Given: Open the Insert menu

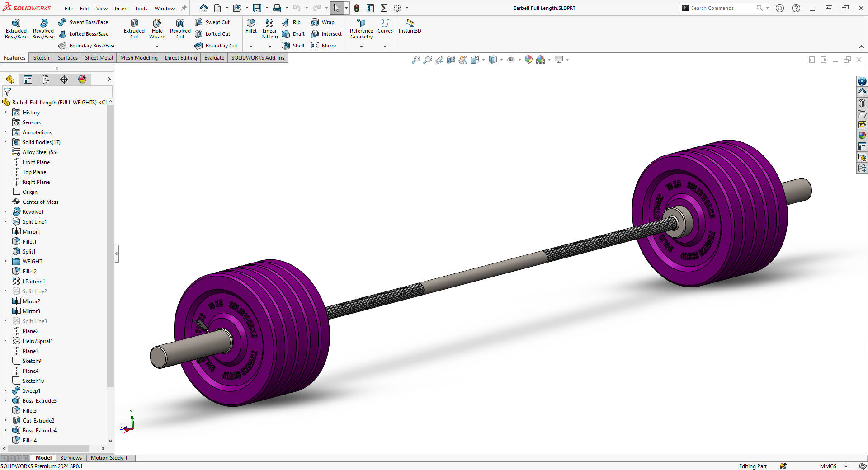Looking at the screenshot, I should click(121, 9).
